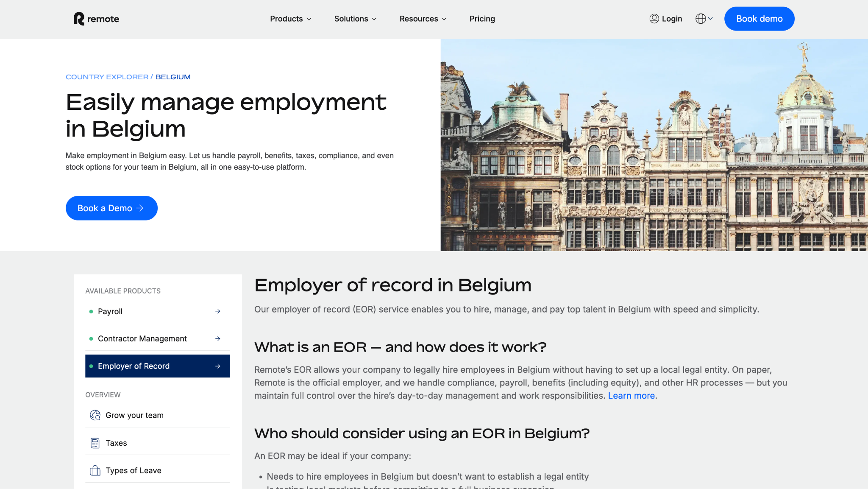Click the Taxes calculator icon
The image size is (868, 489).
tap(95, 443)
